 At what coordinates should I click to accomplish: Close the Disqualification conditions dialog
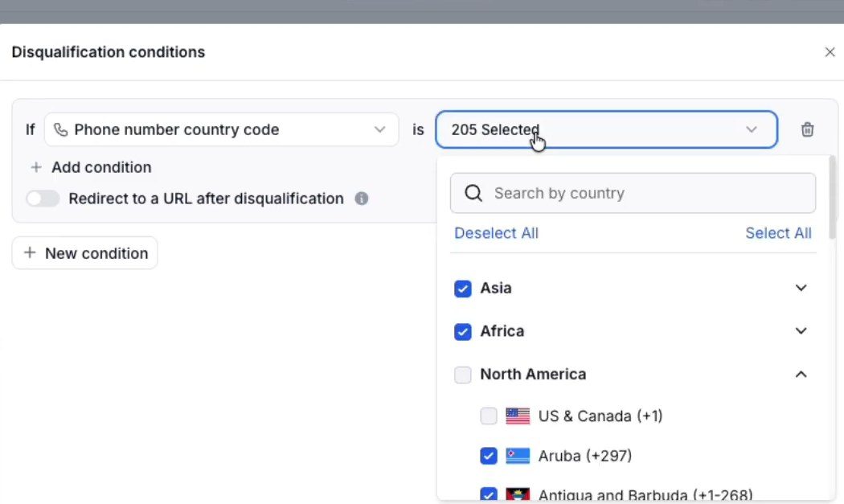(830, 52)
